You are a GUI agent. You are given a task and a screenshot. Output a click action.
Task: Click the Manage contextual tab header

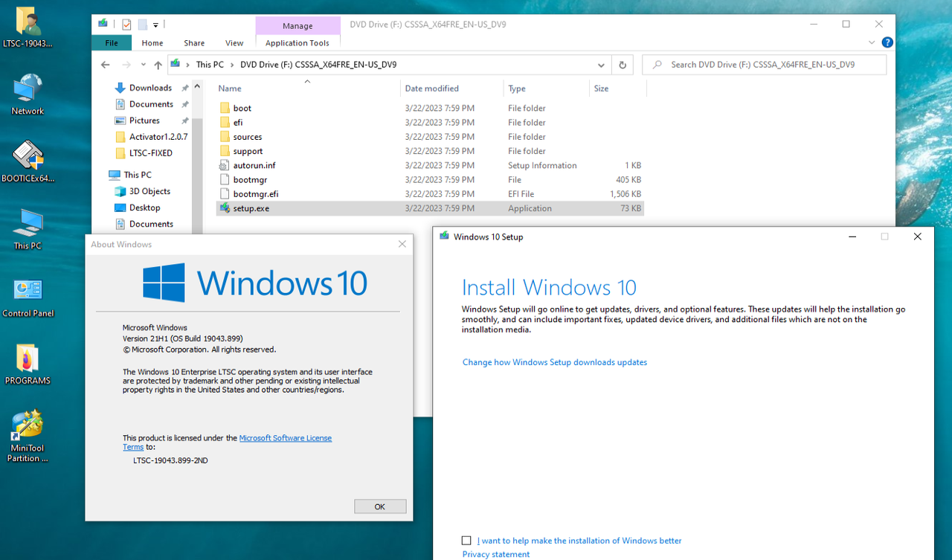click(297, 25)
